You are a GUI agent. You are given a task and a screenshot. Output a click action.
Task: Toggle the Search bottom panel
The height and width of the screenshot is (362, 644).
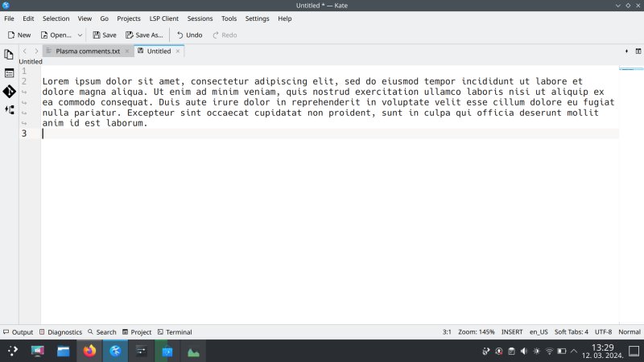pyautogui.click(x=102, y=332)
